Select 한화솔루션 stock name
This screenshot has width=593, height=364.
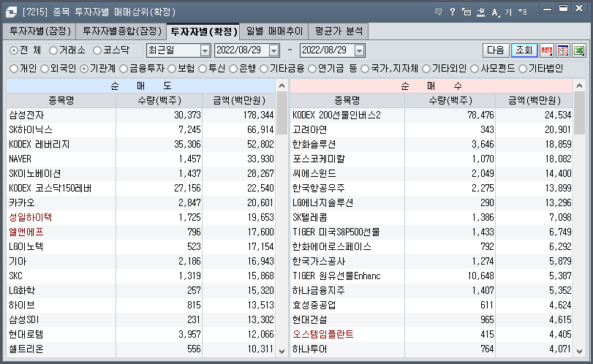[314, 145]
